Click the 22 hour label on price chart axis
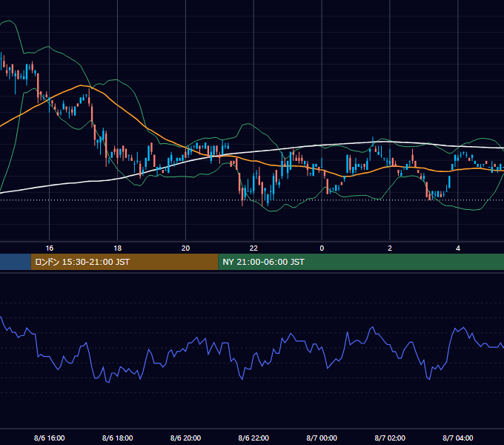This screenshot has height=445, width=504. pyautogui.click(x=253, y=248)
